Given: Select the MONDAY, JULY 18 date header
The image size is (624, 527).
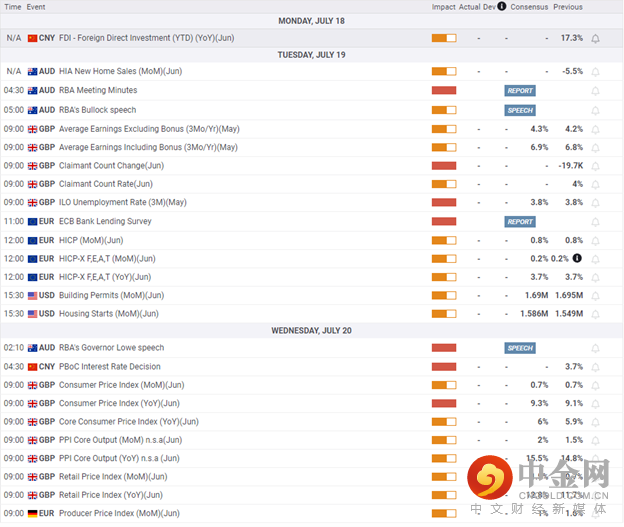Looking at the screenshot, I should (312, 21).
